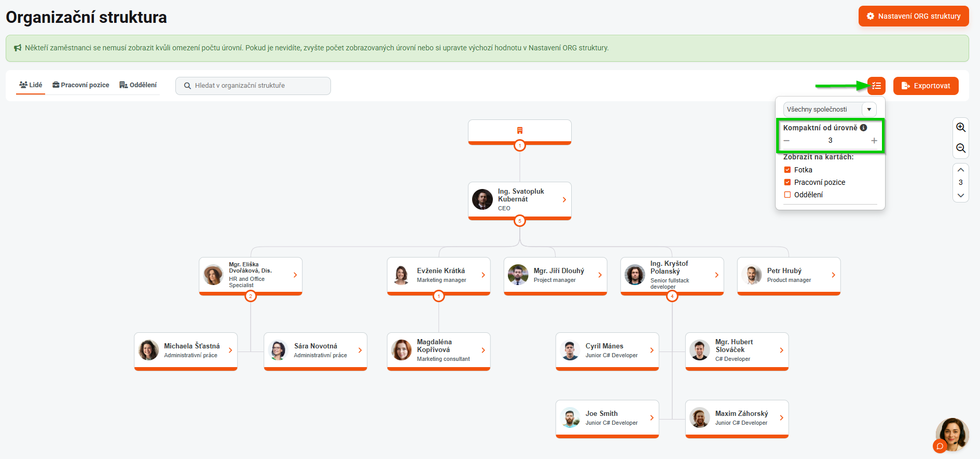Switch to the Pracovní pozice tab

(81, 85)
